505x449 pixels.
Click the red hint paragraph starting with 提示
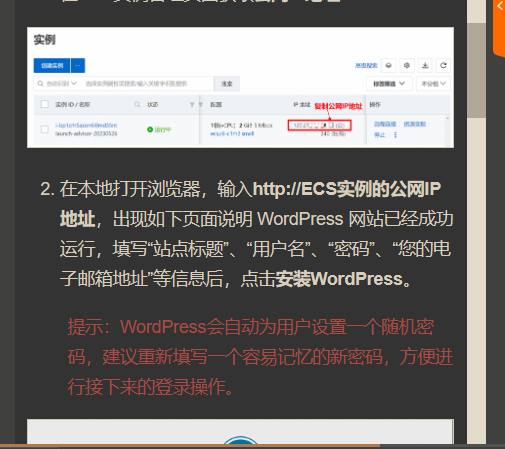(x=260, y=357)
